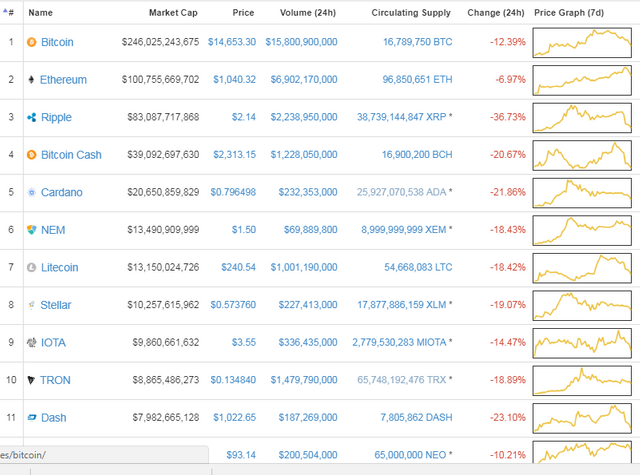Screen dimensions: 640x475
Task: Click Bitcoin volume $15,800,900,000
Action: pos(301,42)
